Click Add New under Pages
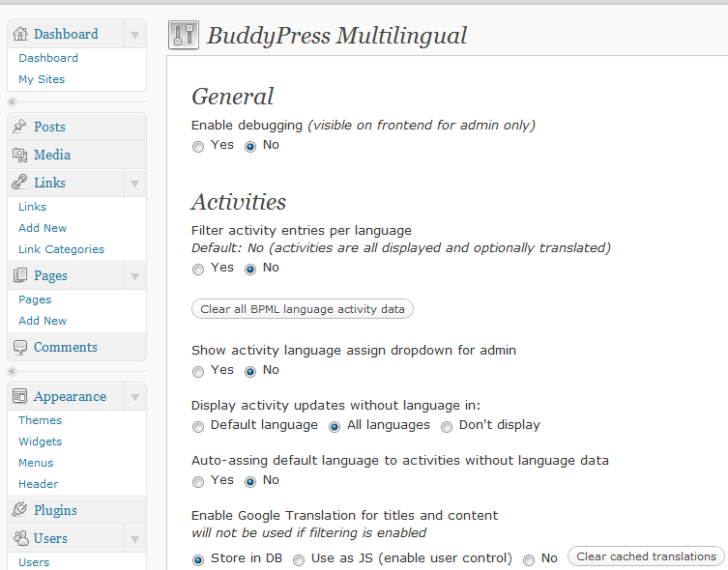728x570 pixels. point(43,321)
